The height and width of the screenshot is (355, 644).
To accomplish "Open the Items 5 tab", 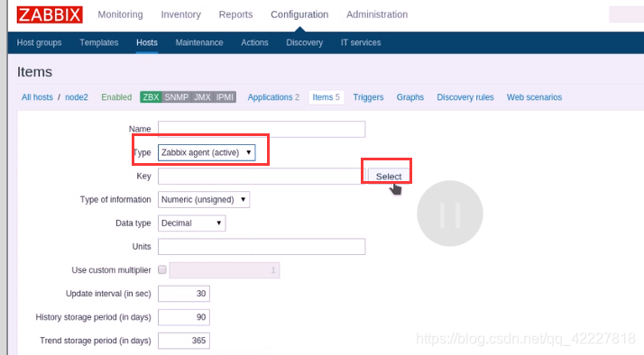I will click(x=327, y=97).
